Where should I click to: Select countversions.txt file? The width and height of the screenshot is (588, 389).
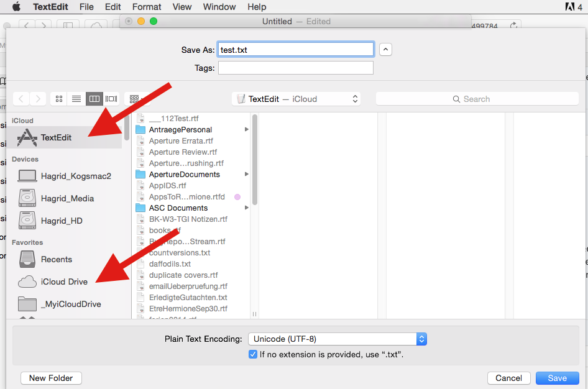(x=179, y=252)
